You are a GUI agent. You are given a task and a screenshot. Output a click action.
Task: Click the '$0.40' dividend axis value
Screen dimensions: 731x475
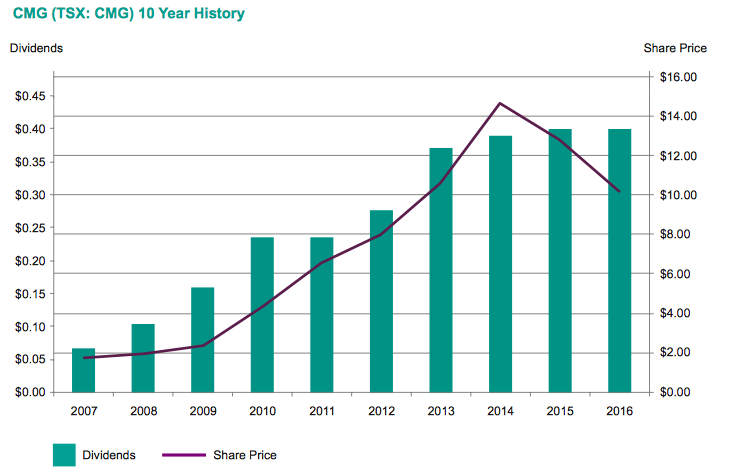[30, 129]
